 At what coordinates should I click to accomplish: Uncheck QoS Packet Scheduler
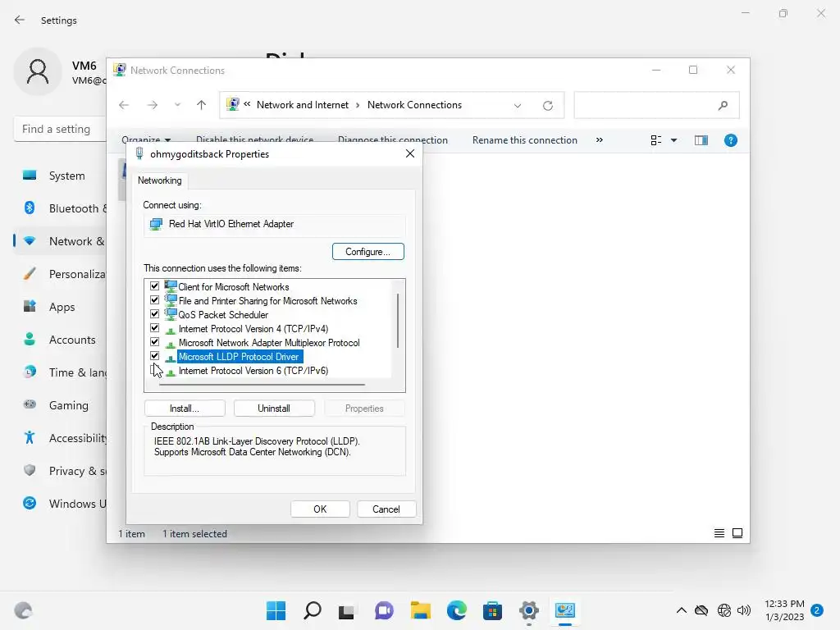tap(155, 314)
